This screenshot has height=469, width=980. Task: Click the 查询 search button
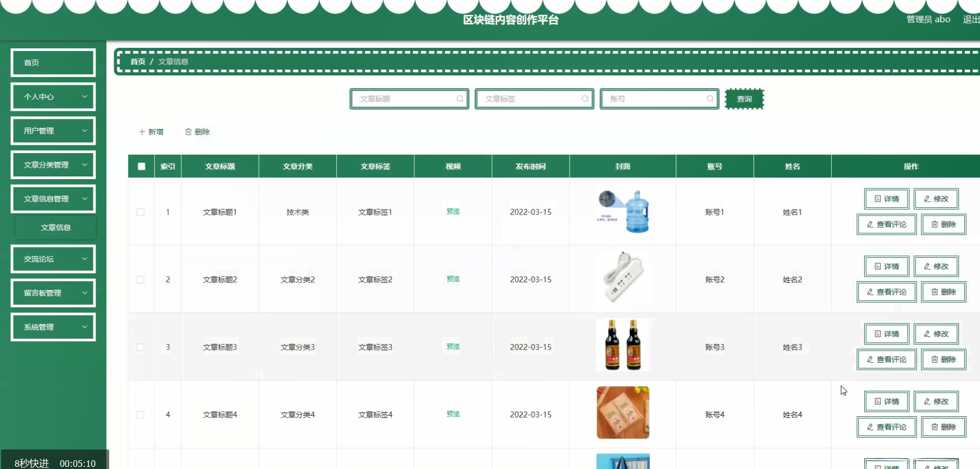click(744, 99)
